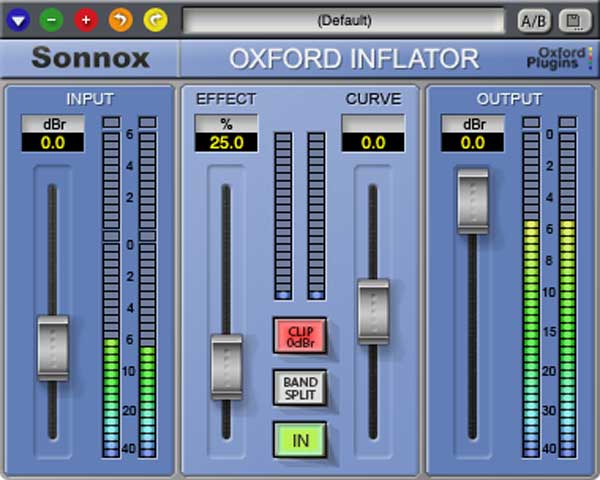Image resolution: width=600 pixels, height=480 pixels.
Task: Grab the Input fader handle
Action: click(53, 348)
